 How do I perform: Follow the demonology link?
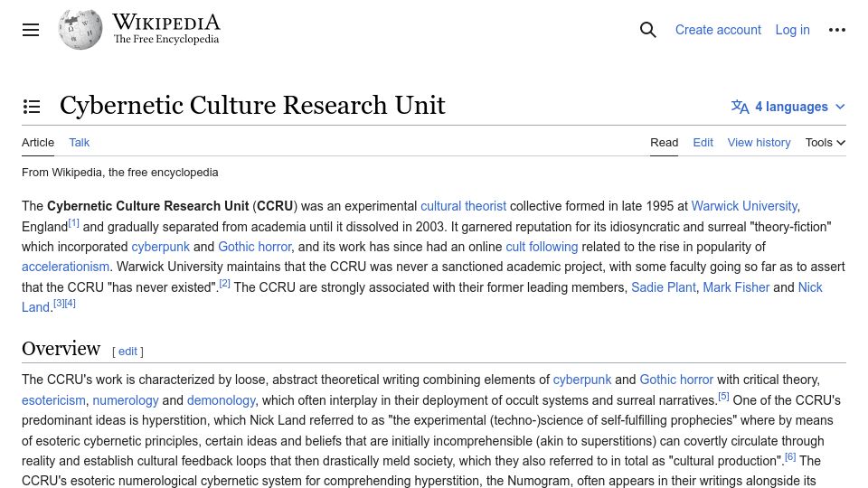tap(222, 400)
